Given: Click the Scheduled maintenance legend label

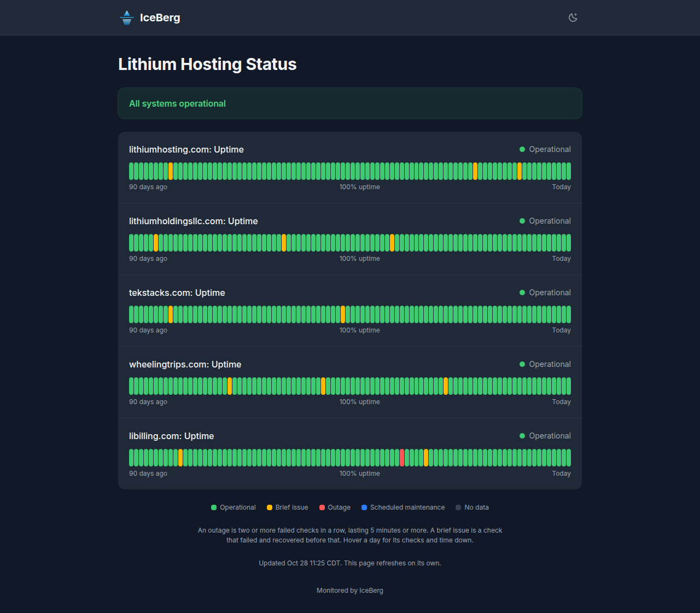Looking at the screenshot, I should [x=407, y=507].
